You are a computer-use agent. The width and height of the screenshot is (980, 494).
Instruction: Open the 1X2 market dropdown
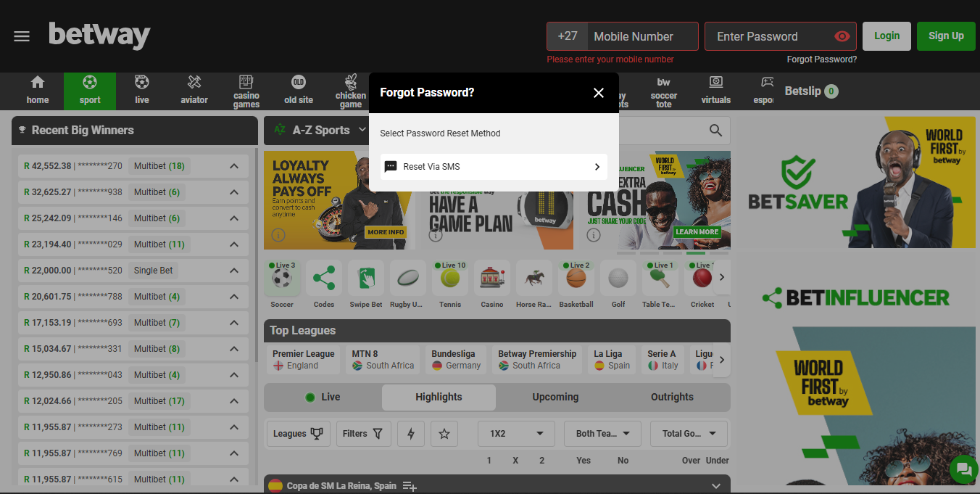(x=515, y=433)
